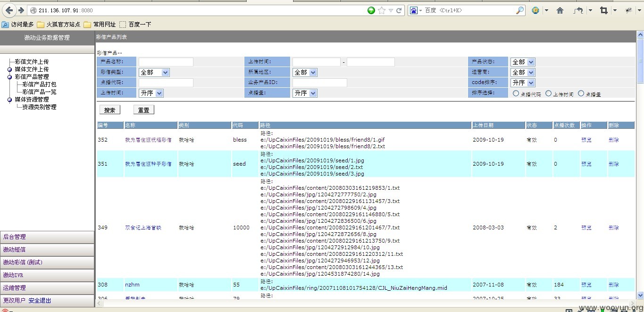Switch to the 激动IVR section
The image size is (644, 312).
[x=47, y=275]
